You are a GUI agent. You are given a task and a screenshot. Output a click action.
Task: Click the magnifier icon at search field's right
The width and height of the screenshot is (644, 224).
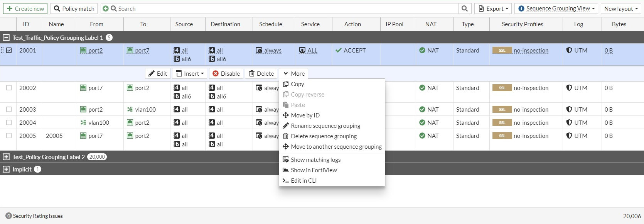click(x=464, y=8)
